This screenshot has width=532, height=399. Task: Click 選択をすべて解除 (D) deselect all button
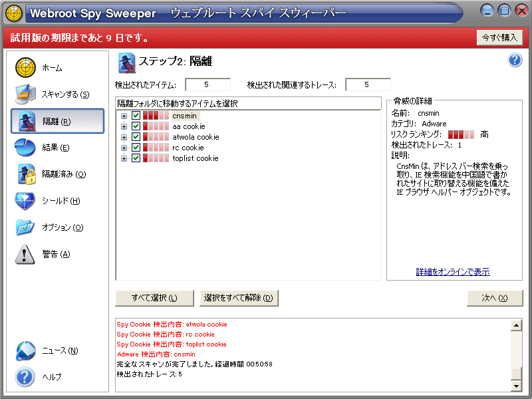pos(239,298)
